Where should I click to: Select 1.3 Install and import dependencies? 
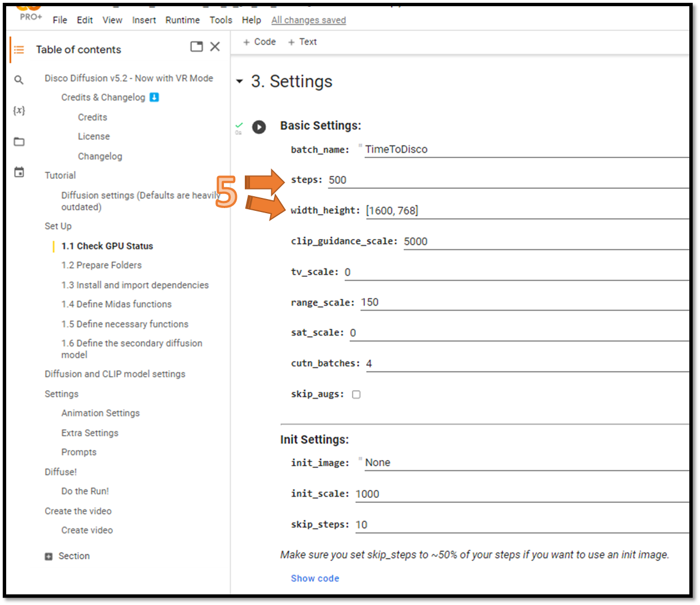(135, 285)
